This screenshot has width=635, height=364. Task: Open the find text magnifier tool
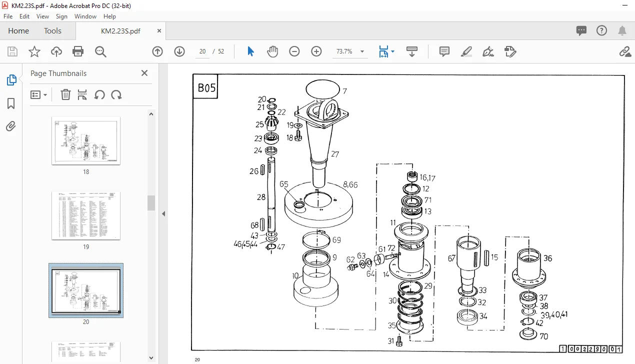(x=100, y=51)
